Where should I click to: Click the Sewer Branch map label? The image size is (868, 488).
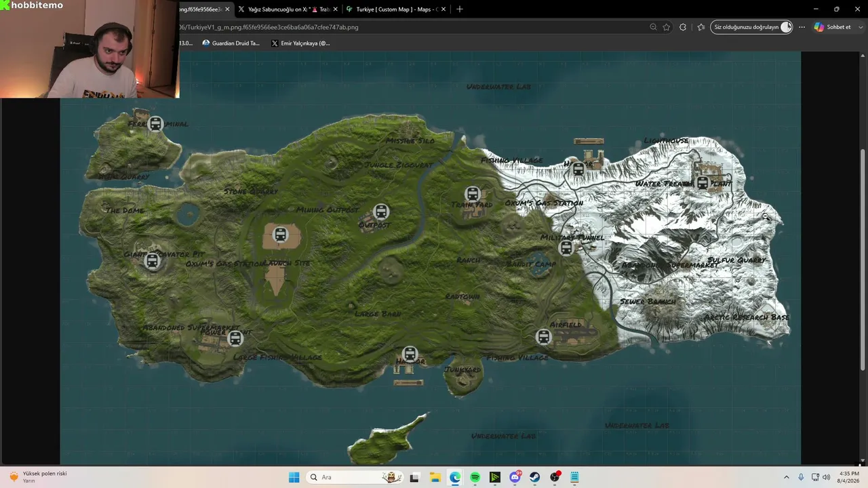pos(648,302)
